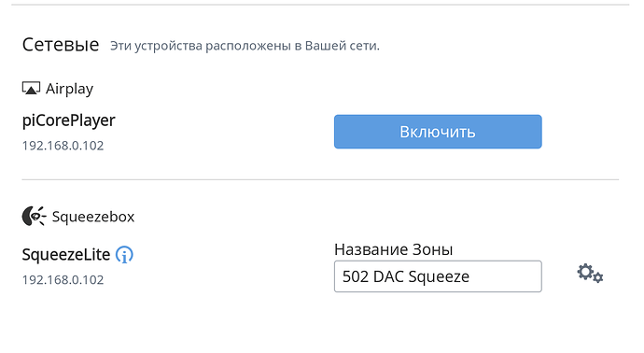Click the smaller gear in settings icon

(x=598, y=277)
